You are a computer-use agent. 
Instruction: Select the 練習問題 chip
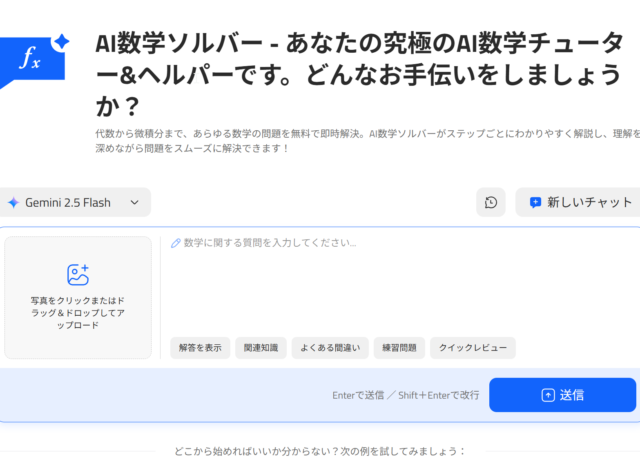pos(396,348)
